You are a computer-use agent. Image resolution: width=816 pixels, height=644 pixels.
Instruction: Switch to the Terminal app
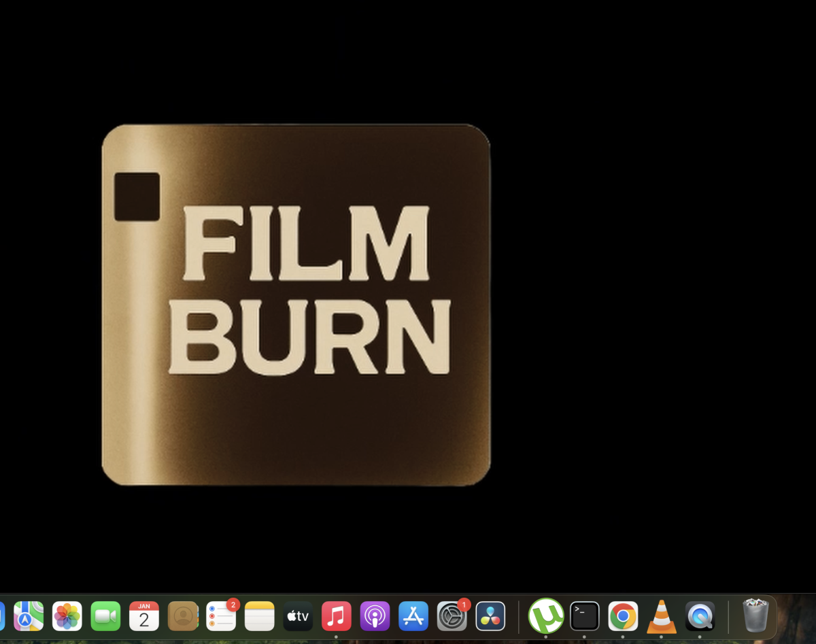click(x=585, y=616)
